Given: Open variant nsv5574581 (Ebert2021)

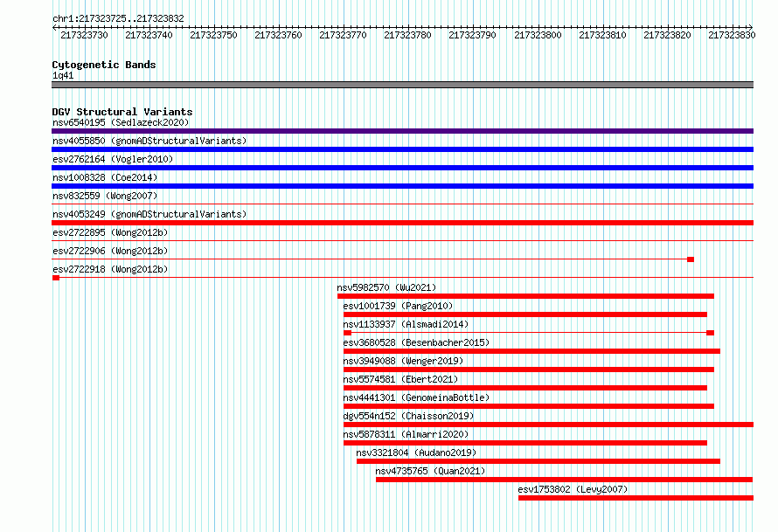Looking at the screenshot, I should point(400,379).
